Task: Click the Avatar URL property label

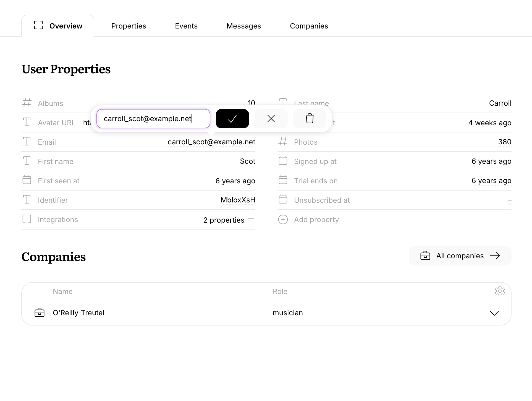Action: 57,123
